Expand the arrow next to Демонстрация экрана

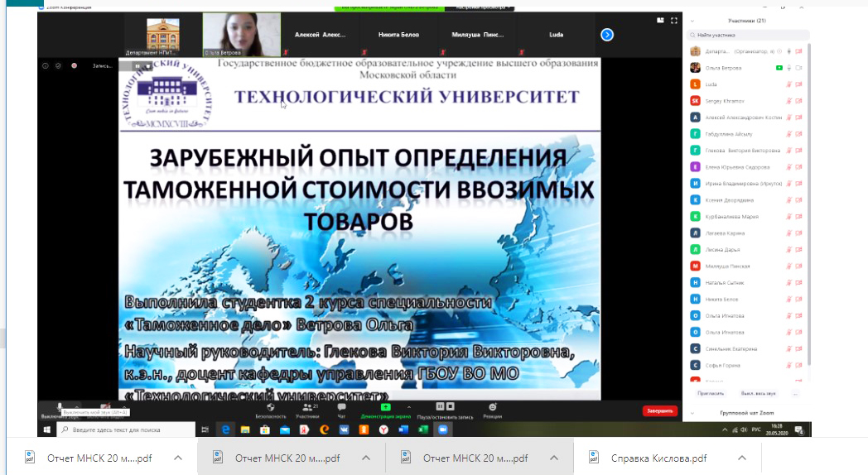(x=408, y=407)
